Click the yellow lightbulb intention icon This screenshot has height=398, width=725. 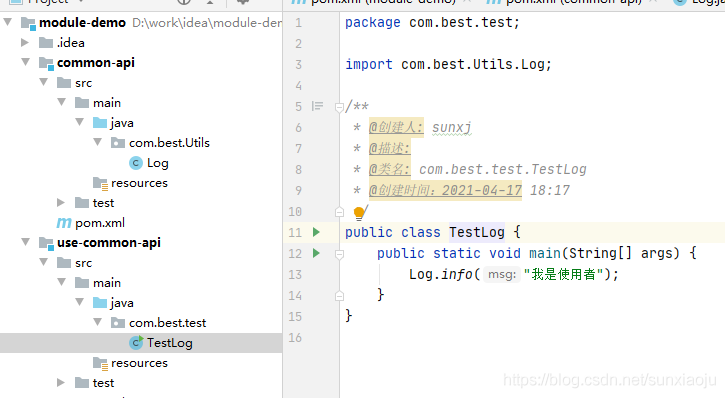[x=359, y=213]
